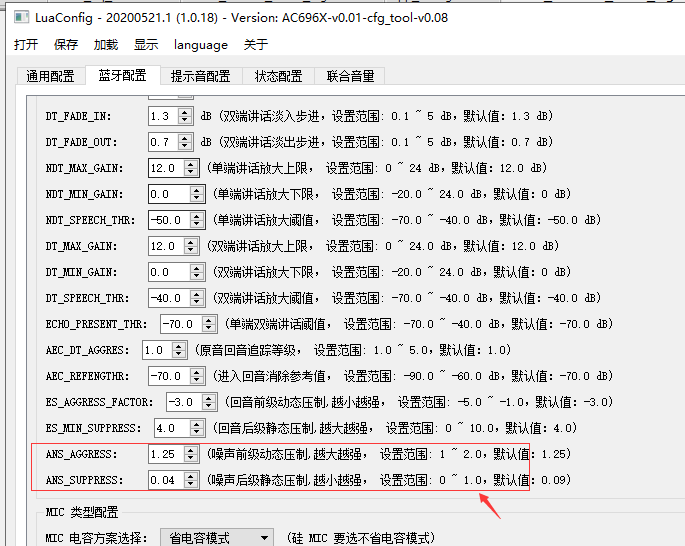Open the 关于 menu
The height and width of the screenshot is (546, 685).
256,45
